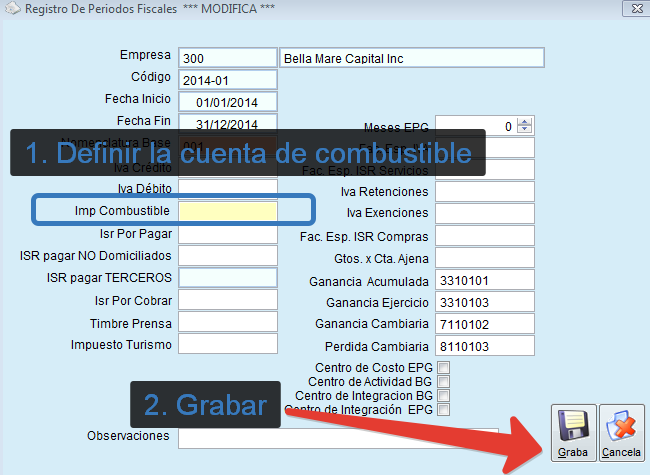The width and height of the screenshot is (650, 475).
Task: Click the Iva Retenciones input field
Action: [485, 191]
